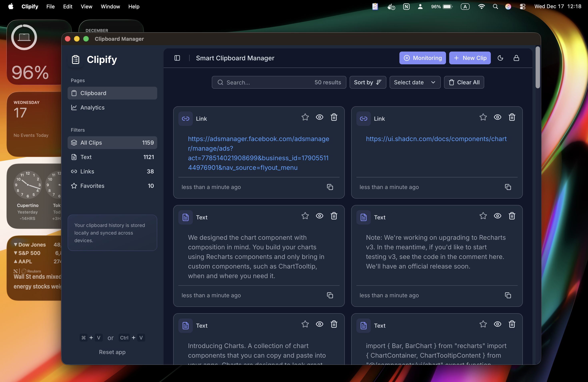588x382 pixels.
Task: Open the Select date dropdown
Action: pos(415,82)
